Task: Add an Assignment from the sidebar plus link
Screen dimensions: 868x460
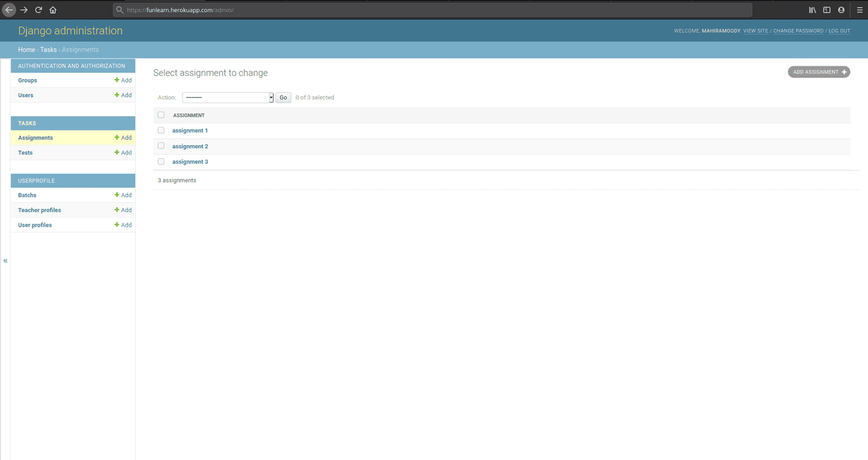Action: tap(123, 137)
